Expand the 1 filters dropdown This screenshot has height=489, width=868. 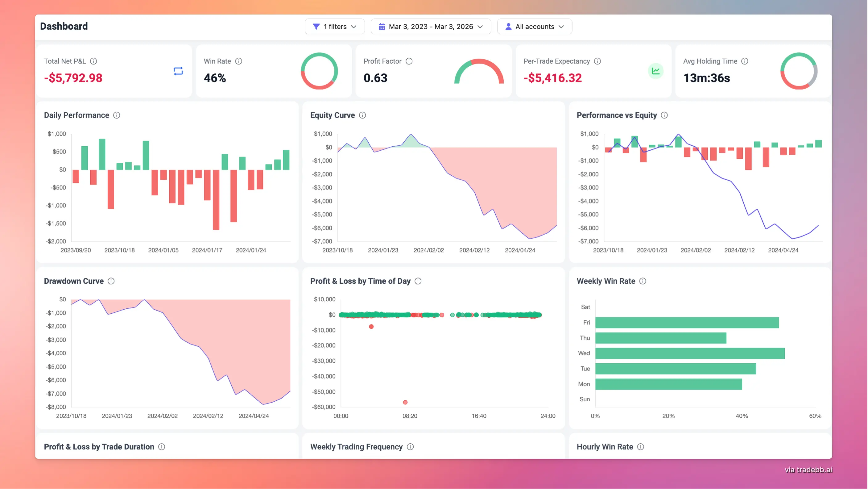click(335, 26)
